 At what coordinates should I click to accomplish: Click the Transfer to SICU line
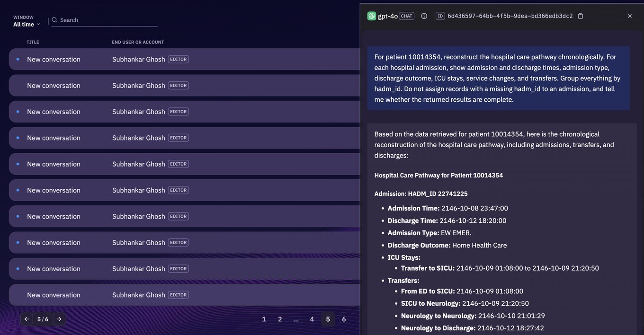pos(500,268)
